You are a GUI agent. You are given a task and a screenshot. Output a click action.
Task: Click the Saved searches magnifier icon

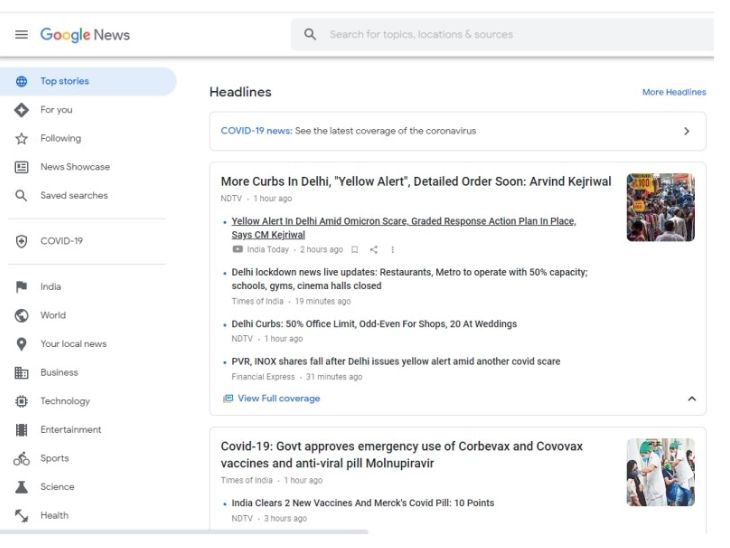[x=21, y=196]
